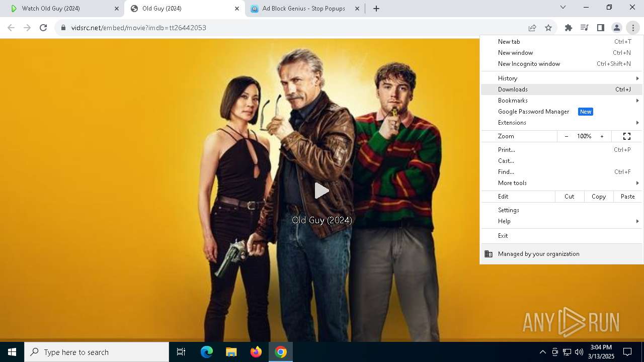Show hidden system tray icons
644x362 pixels.
[x=542, y=352]
